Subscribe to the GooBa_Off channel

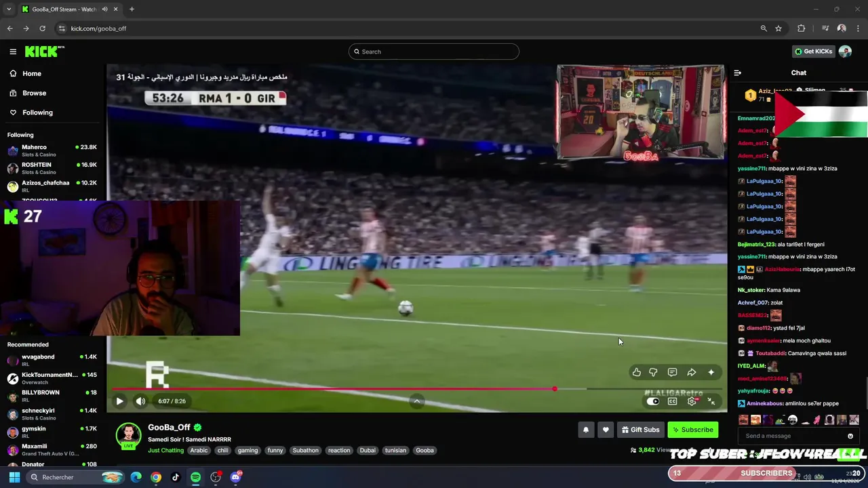pyautogui.click(x=692, y=430)
